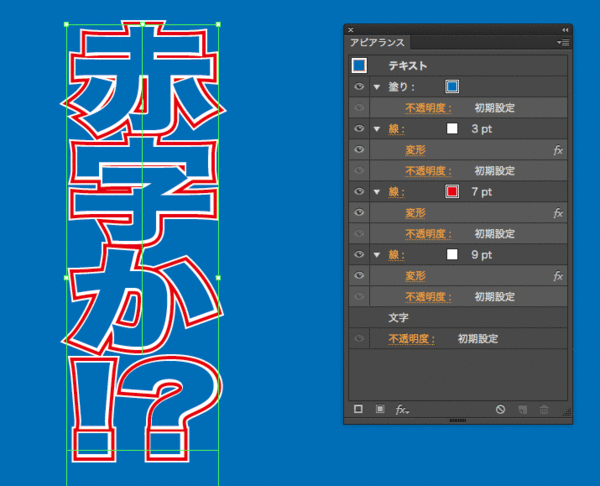Click the 3 pt stroke weight value
600x486 pixels.
(x=482, y=129)
